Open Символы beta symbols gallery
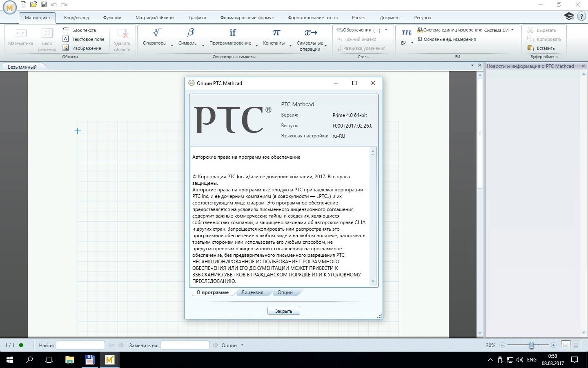Screen dimensions: 588x368 (x=188, y=37)
